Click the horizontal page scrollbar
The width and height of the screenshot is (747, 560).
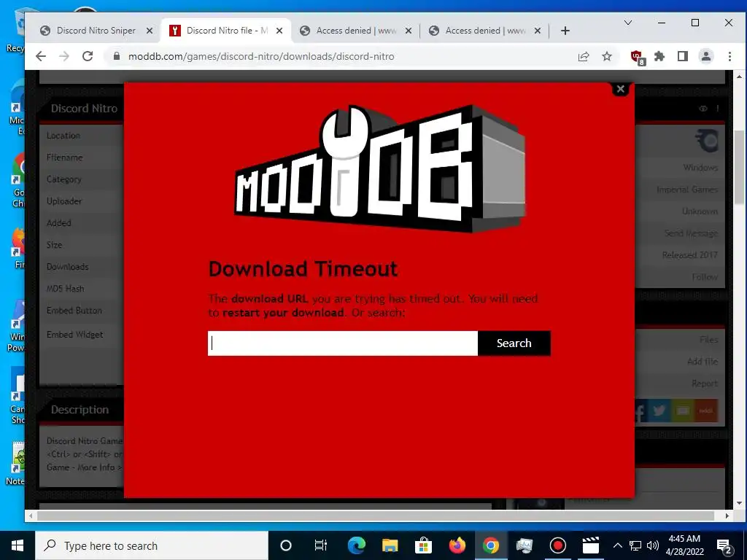(x=376, y=516)
